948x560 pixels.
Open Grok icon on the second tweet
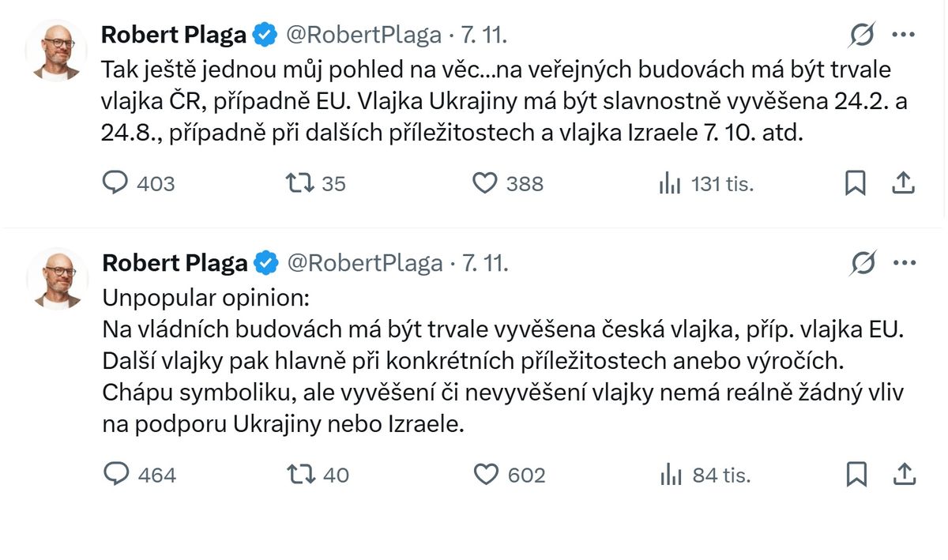point(863,263)
